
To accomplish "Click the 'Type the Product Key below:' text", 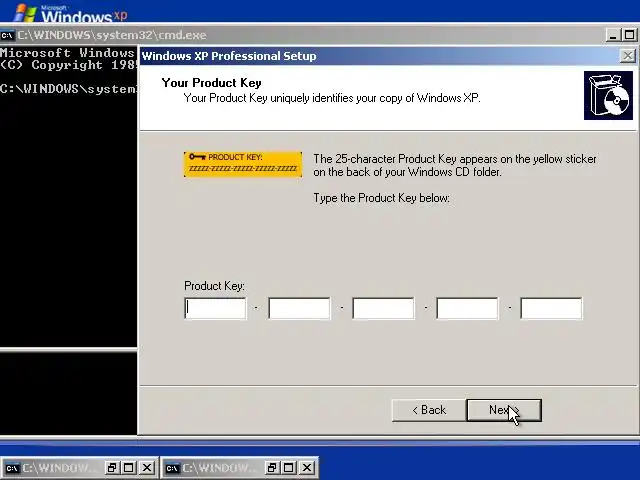I will pos(381,198).
